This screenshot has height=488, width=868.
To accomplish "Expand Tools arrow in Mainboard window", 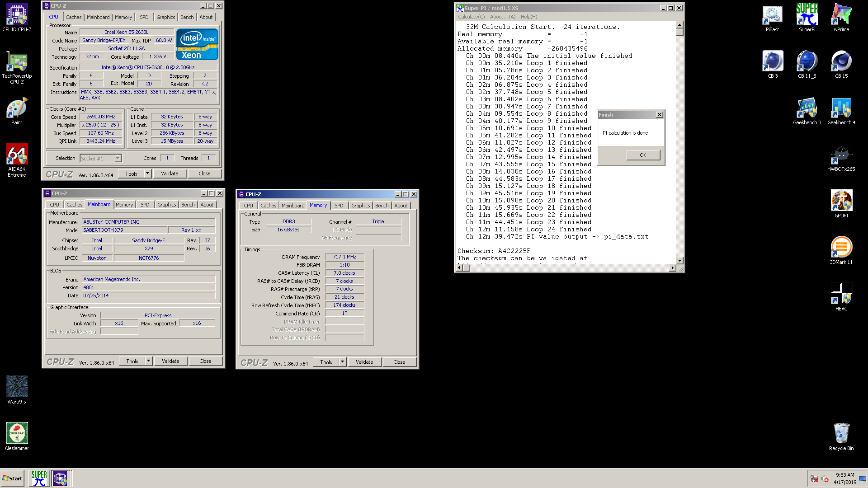I will coord(148,361).
